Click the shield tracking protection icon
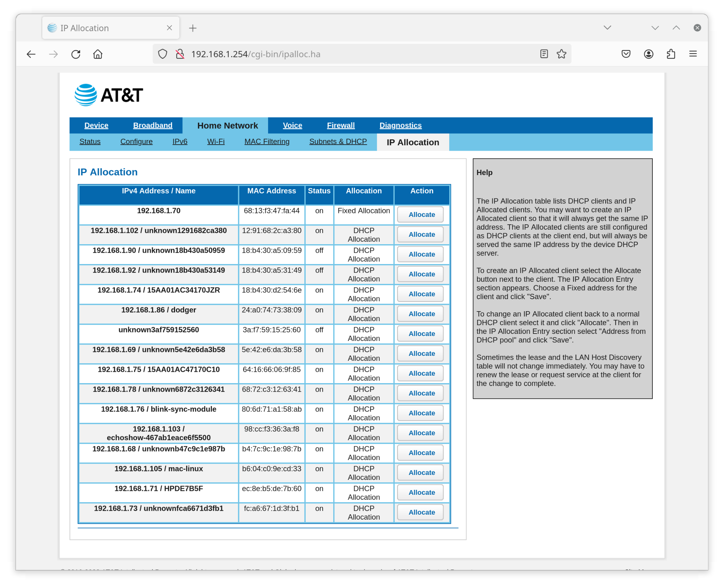Screen dimensions: 724x588 click(x=162, y=54)
